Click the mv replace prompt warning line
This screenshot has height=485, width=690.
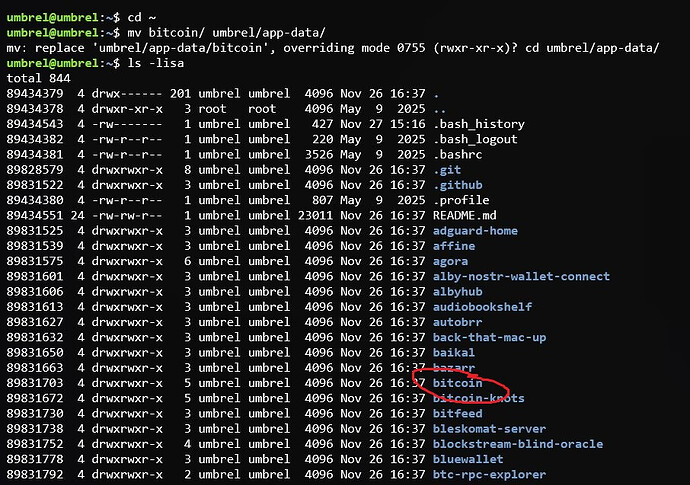330,48
